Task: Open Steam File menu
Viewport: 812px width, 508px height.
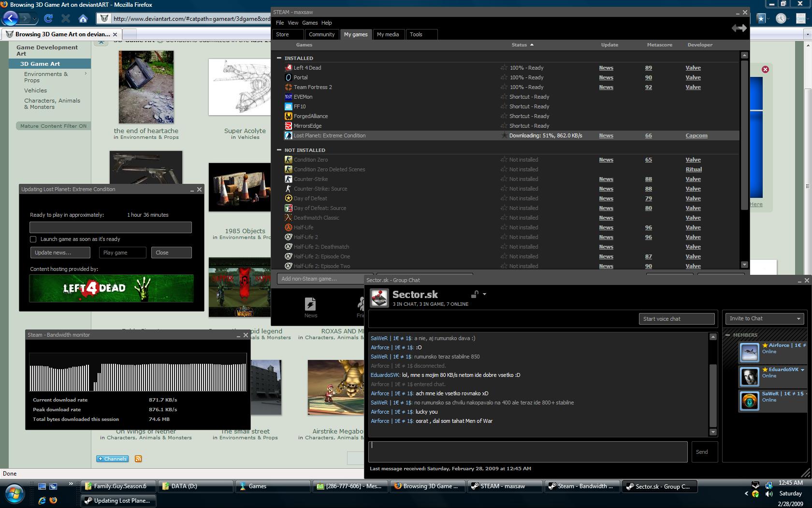Action: point(280,23)
